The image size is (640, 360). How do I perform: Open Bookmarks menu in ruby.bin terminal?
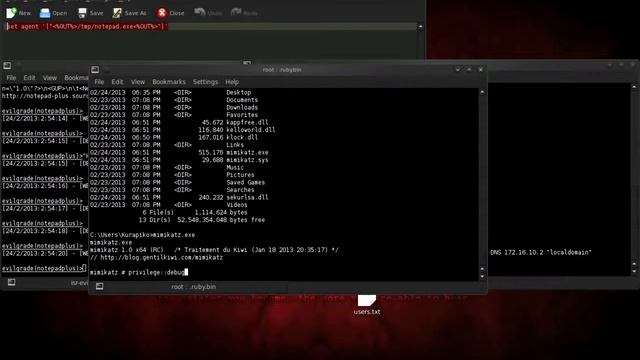coord(169,82)
